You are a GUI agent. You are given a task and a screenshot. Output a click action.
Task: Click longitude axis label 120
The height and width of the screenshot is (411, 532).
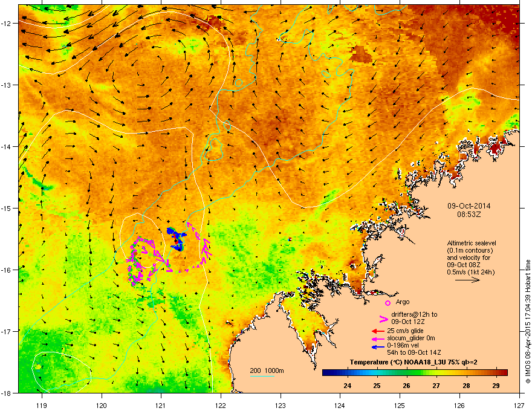102,405
